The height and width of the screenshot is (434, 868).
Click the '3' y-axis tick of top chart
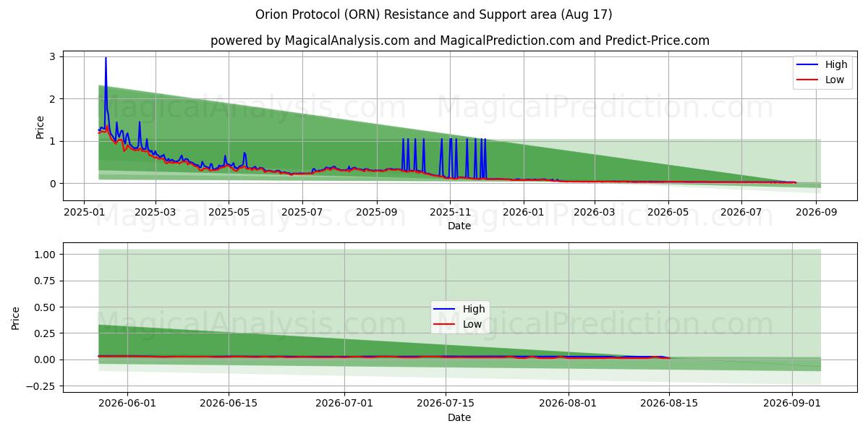point(53,56)
